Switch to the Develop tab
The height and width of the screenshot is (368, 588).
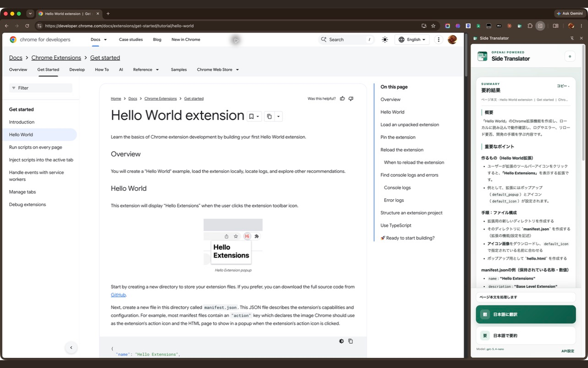click(77, 69)
